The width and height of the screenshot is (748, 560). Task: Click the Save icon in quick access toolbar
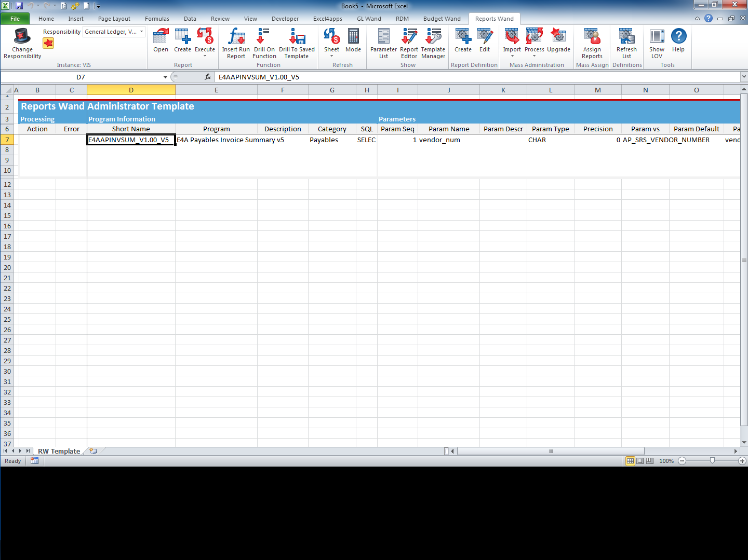tap(19, 6)
